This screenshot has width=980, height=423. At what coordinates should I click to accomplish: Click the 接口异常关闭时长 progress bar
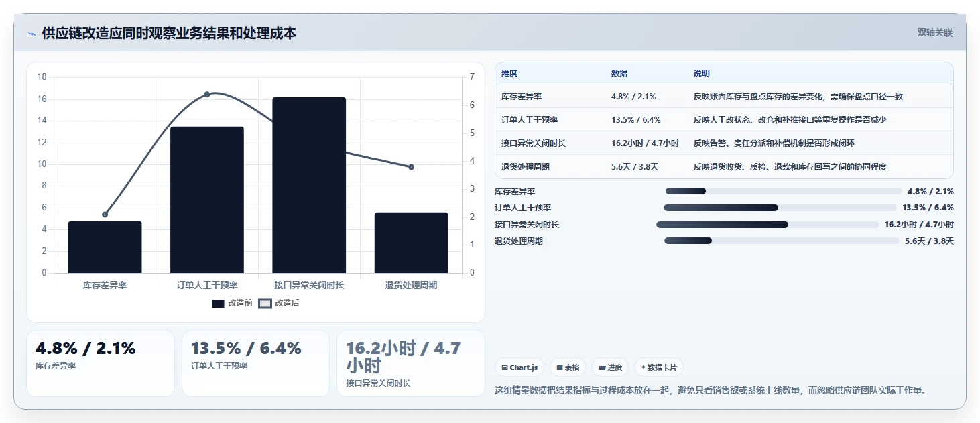(768, 225)
